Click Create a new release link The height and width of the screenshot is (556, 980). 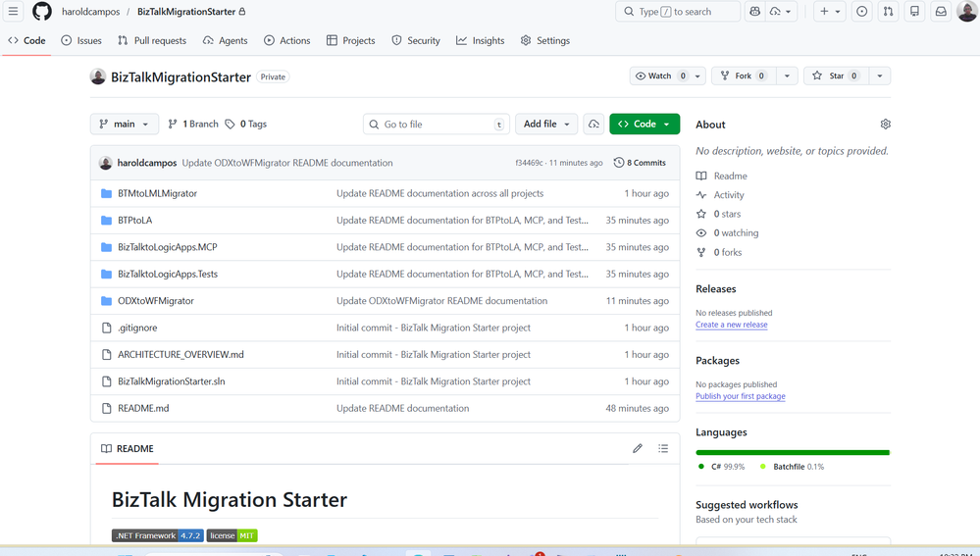731,325
